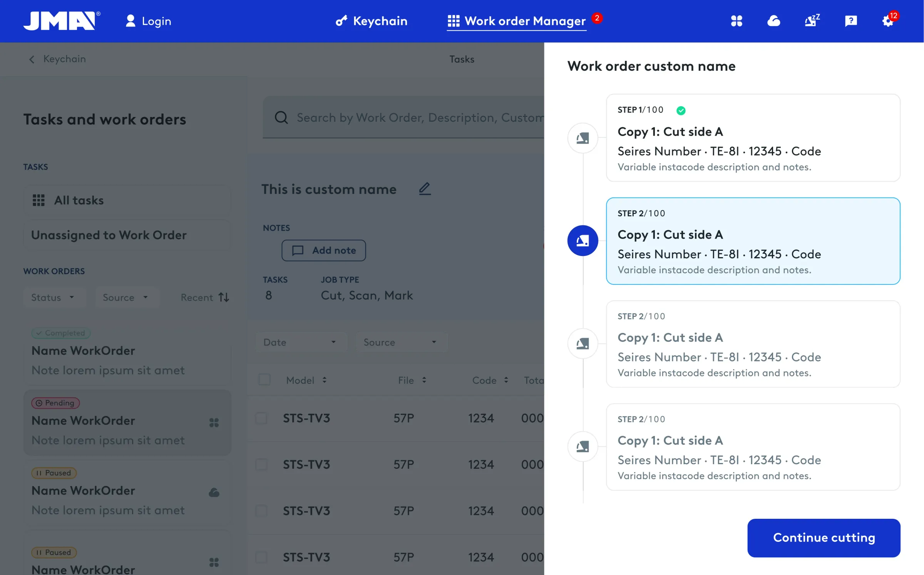This screenshot has width=924, height=575.
Task: Click the Login link
Action: click(148, 21)
